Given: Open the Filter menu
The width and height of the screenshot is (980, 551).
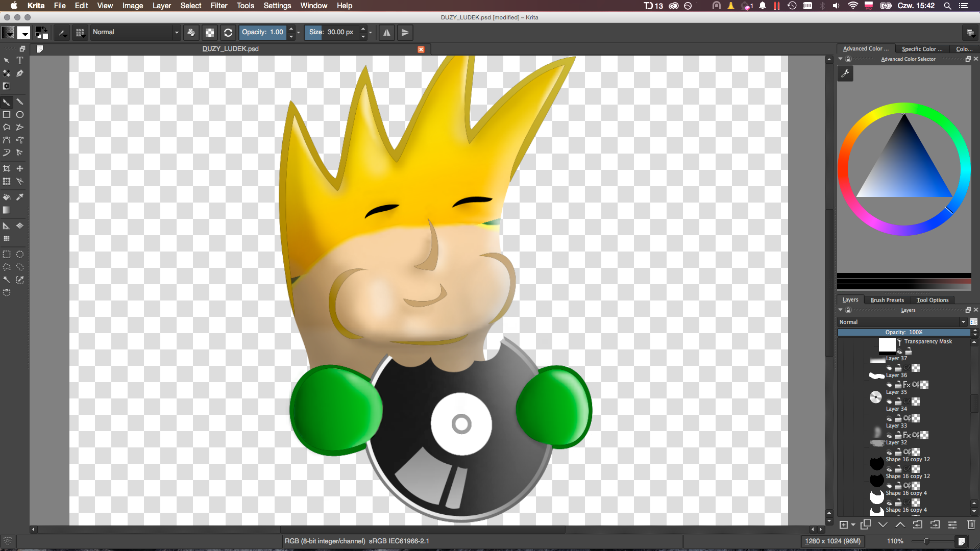Looking at the screenshot, I should (x=218, y=6).
